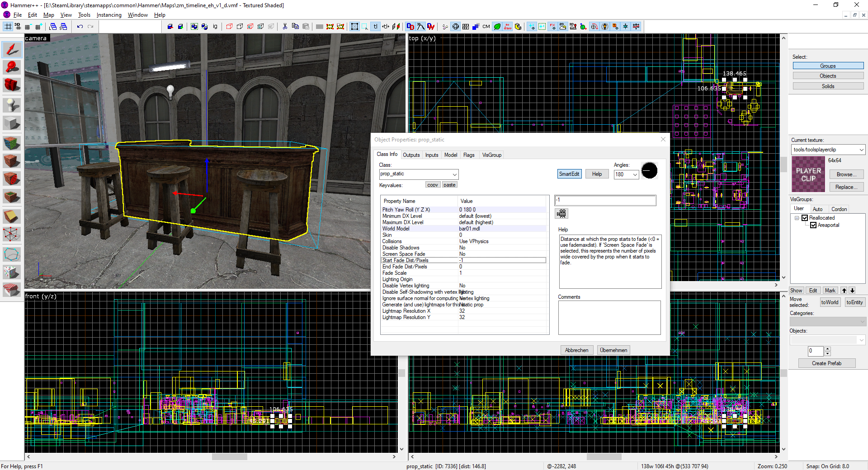Toggle the SmartEdit button
Viewport: 868px width, 470px height.
click(569, 174)
